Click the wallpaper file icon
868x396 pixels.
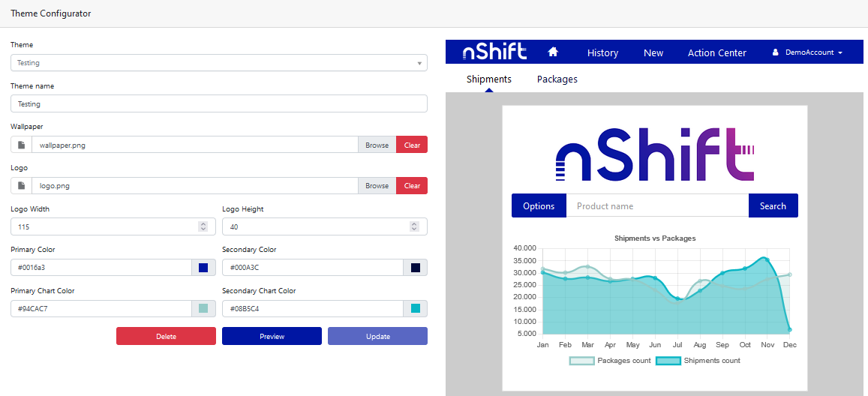(x=22, y=145)
